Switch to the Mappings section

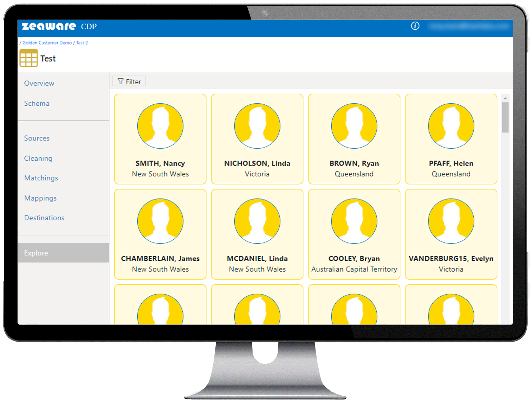[x=40, y=198]
